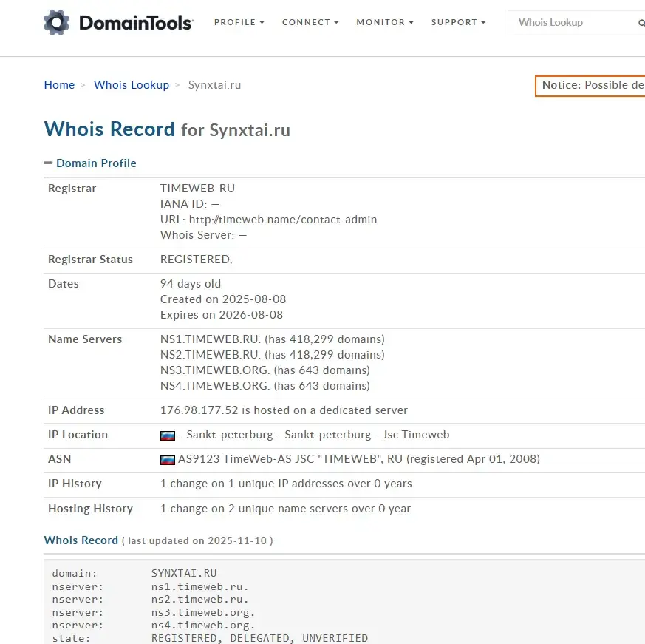Open the Monitor dropdown menu
The width and height of the screenshot is (645, 644).
click(x=385, y=22)
